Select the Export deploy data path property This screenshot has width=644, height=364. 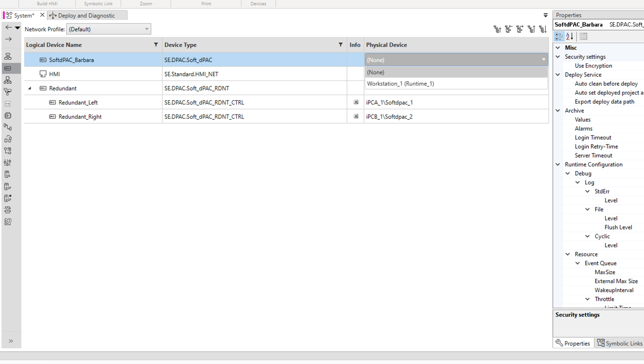pyautogui.click(x=604, y=102)
